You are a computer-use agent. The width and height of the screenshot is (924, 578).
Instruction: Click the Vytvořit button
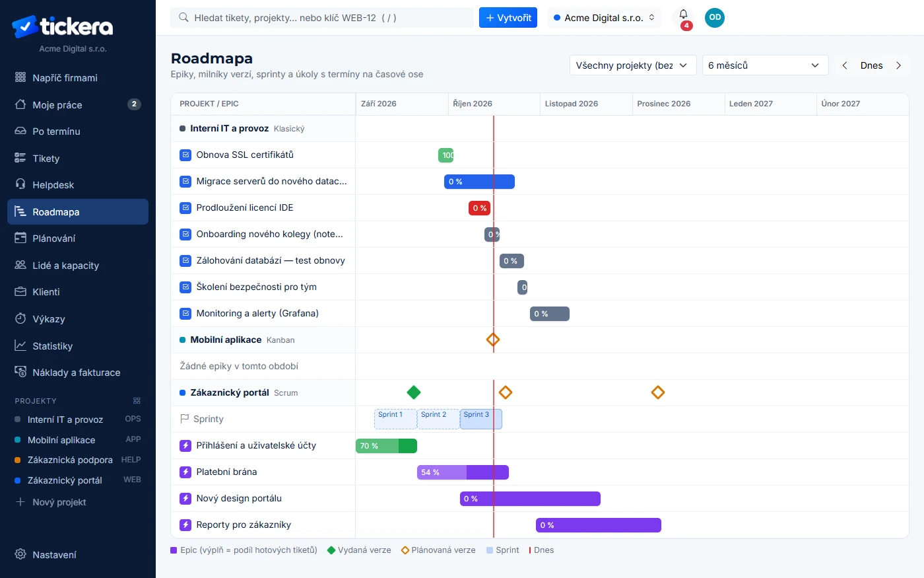coord(508,18)
